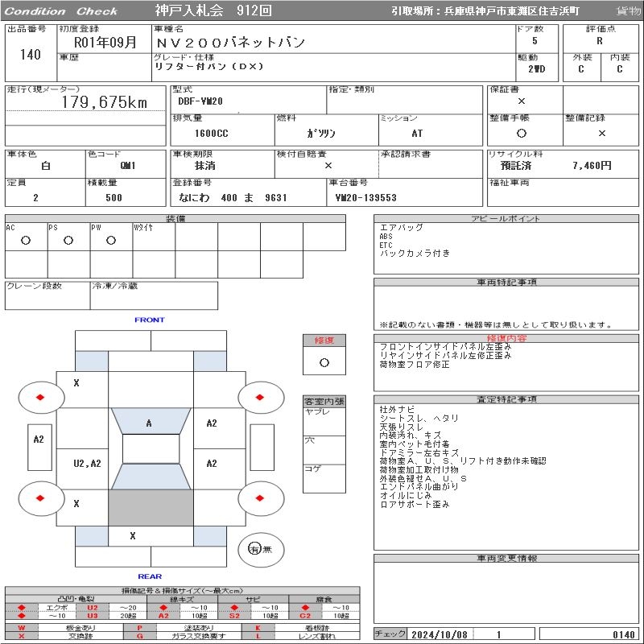This screenshot has height=644, width=644.
Task: Select the rear-left wheel red diamond
Action: (x=40, y=497)
